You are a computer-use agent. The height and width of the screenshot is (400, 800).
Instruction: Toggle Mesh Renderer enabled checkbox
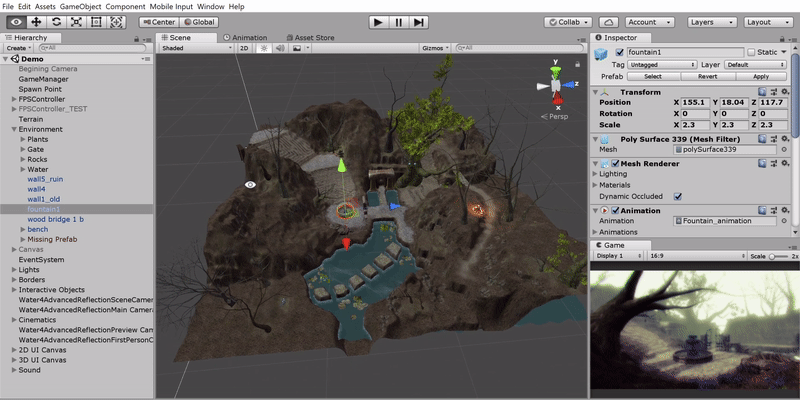click(615, 164)
